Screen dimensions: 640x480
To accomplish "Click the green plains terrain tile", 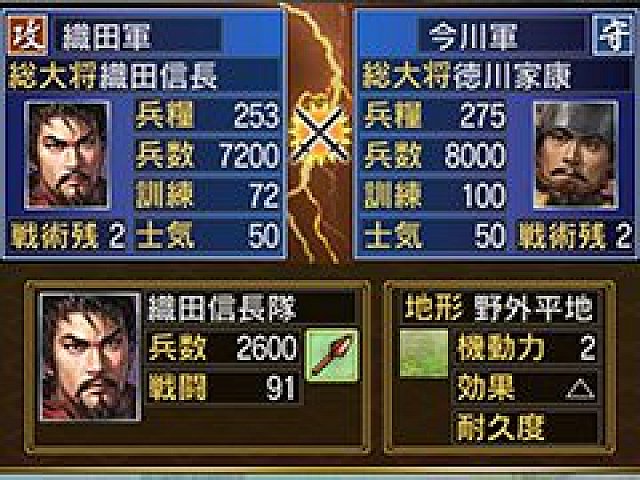I will tap(424, 353).
